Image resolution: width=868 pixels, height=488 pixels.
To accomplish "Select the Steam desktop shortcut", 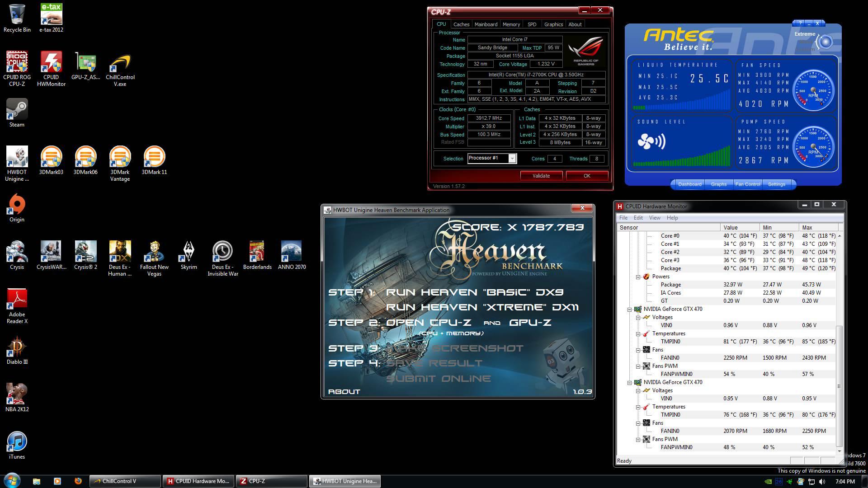I will click(17, 113).
